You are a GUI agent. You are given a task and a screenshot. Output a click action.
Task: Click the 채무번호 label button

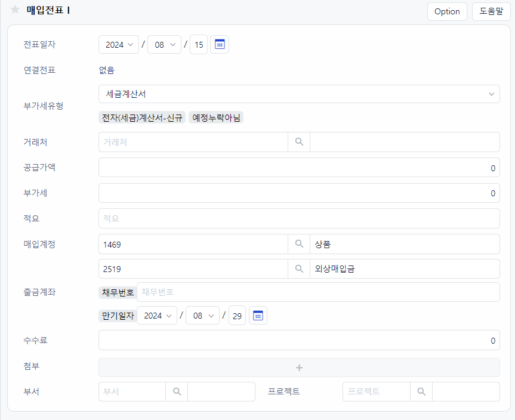click(118, 292)
